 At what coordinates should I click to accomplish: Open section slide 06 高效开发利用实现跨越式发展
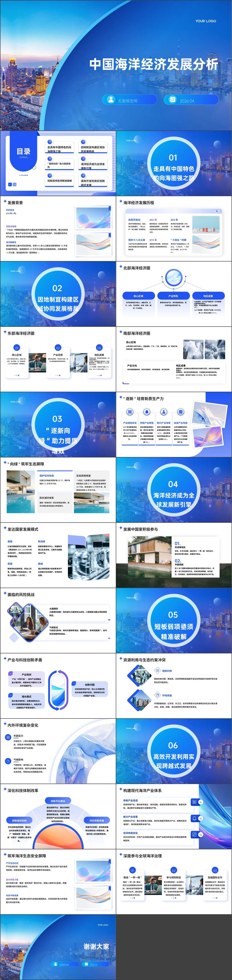(x=174, y=751)
